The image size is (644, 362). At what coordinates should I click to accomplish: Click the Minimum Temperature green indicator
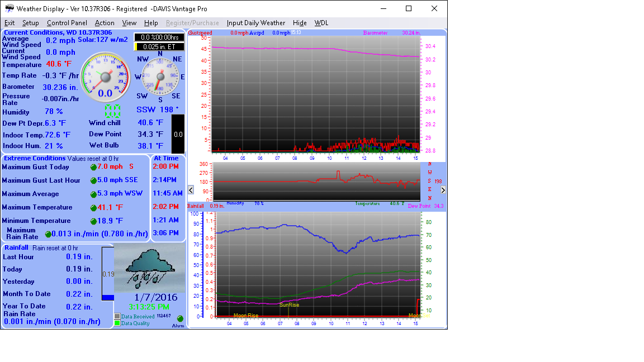(x=93, y=221)
